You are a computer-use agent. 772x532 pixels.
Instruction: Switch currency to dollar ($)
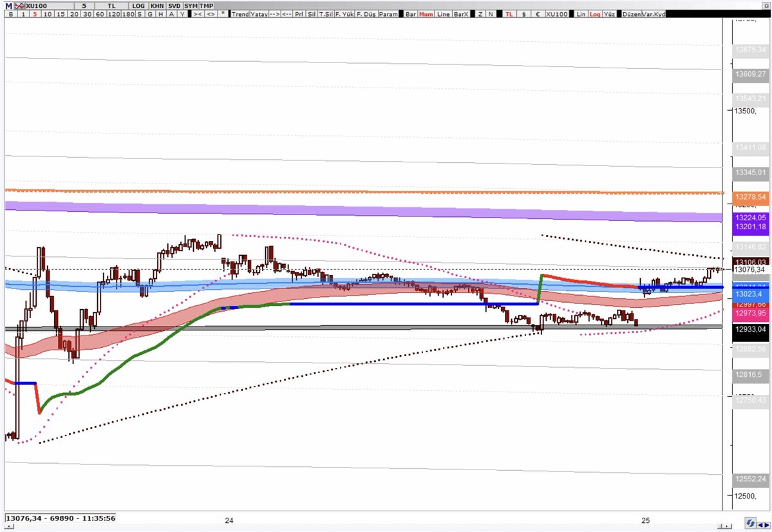524,14
